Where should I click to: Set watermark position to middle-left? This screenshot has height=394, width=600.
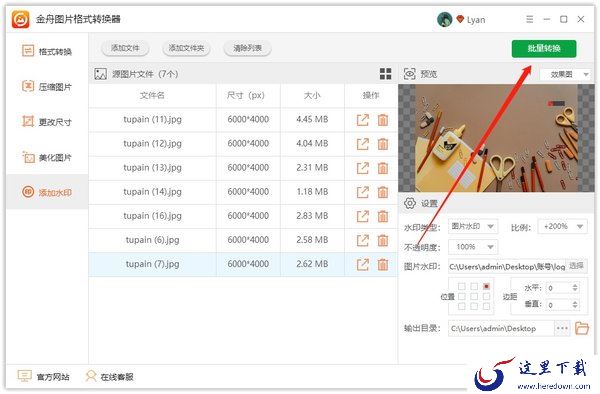pyautogui.click(x=462, y=296)
